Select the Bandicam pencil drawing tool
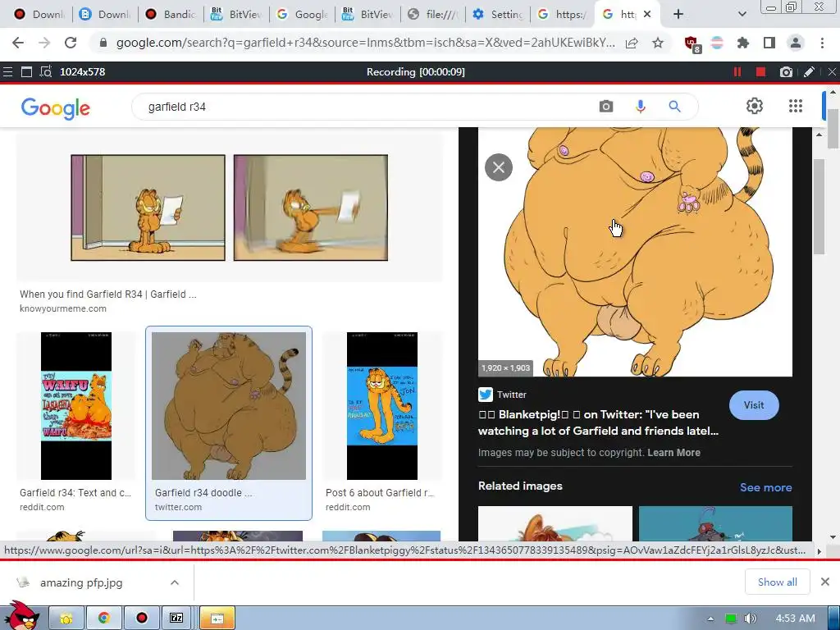Screen dimensions: 840x630 pos(809,72)
